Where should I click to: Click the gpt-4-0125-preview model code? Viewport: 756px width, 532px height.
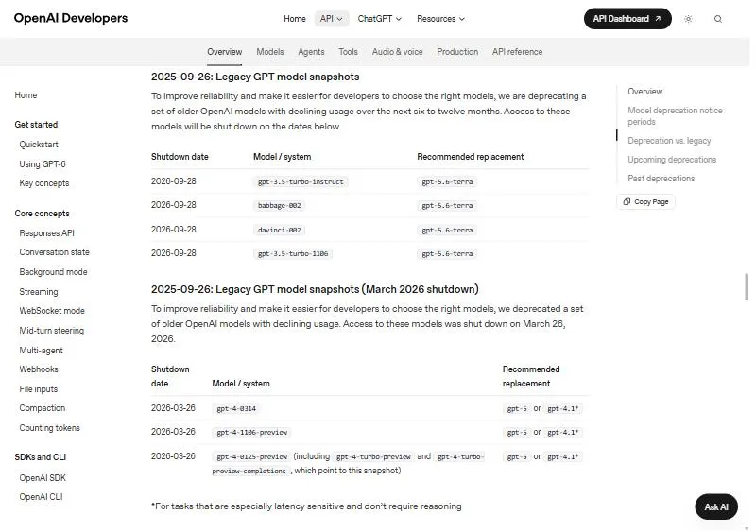click(251, 456)
